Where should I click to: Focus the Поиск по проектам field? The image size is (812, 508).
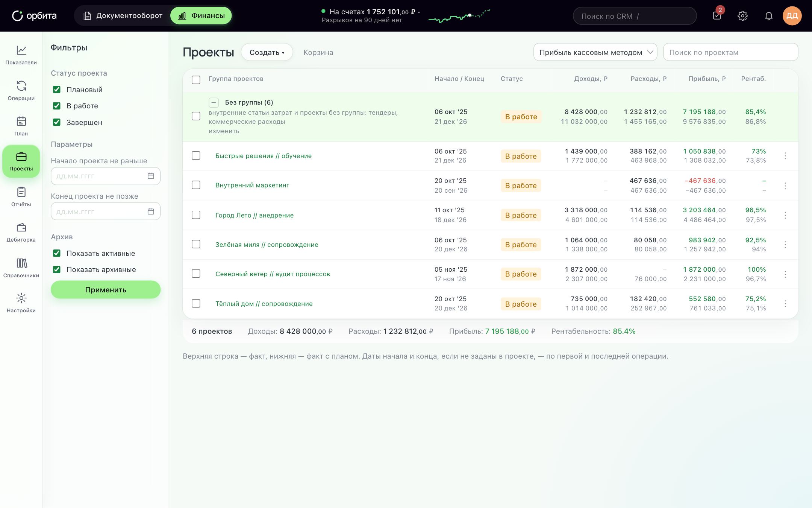tap(730, 52)
